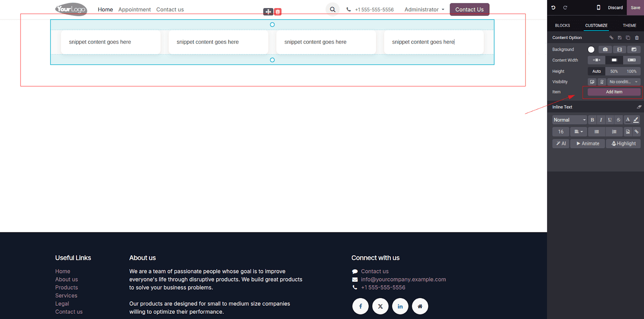The width and height of the screenshot is (644, 319).
Task: Open the text highlight color brush
Action: [636, 120]
